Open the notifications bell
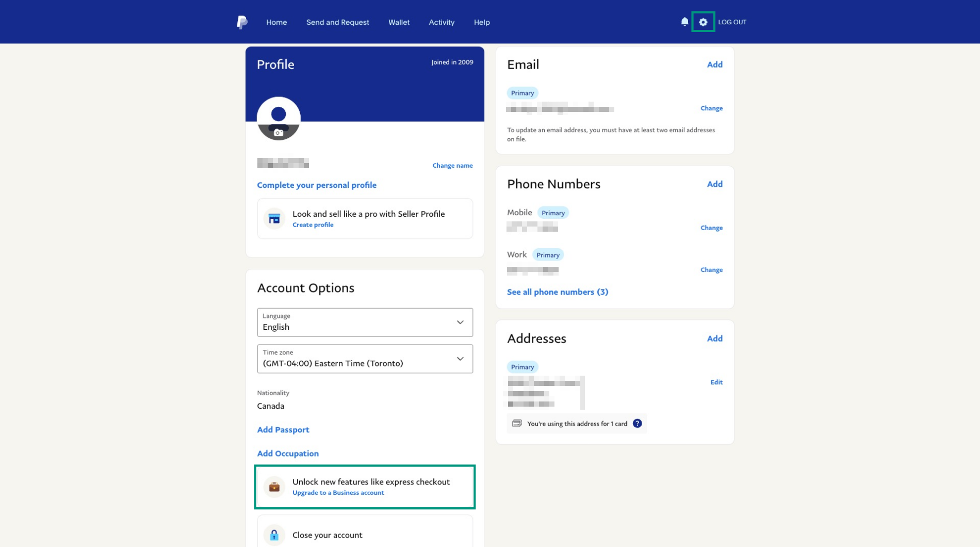This screenshot has height=547, width=980. click(684, 22)
